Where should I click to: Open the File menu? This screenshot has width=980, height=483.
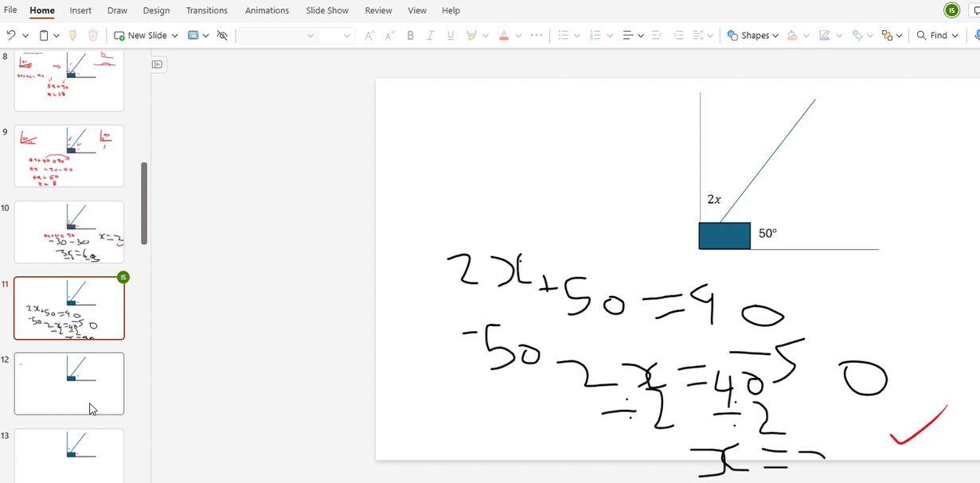(10, 10)
